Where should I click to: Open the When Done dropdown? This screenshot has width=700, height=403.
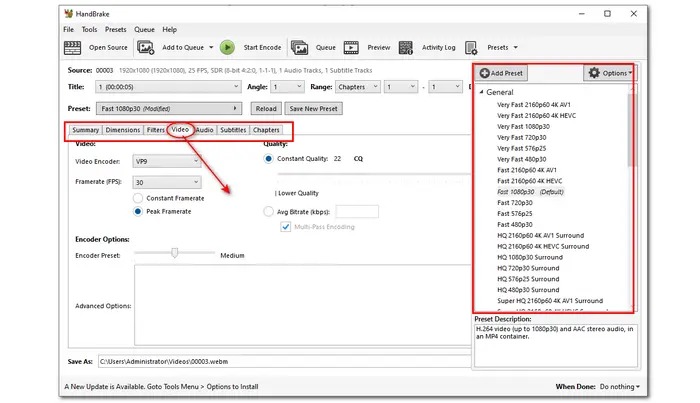[x=619, y=386]
